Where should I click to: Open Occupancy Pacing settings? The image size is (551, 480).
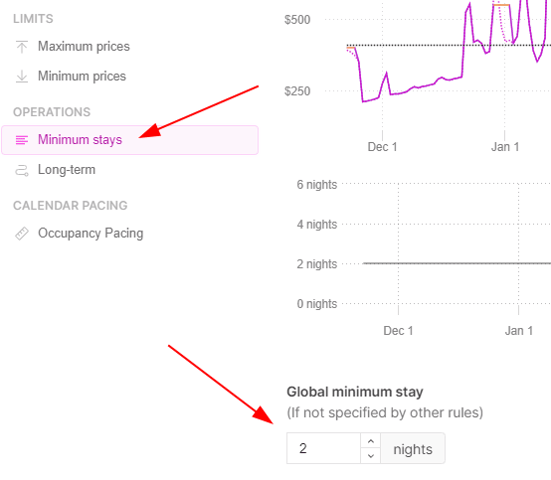click(x=91, y=233)
